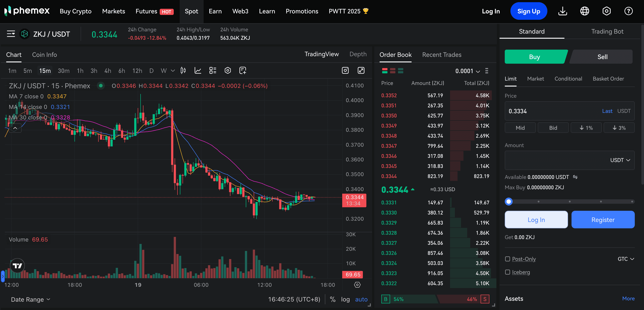Show bids-only order book view
Screen dimensions: 644x310
click(x=400, y=71)
